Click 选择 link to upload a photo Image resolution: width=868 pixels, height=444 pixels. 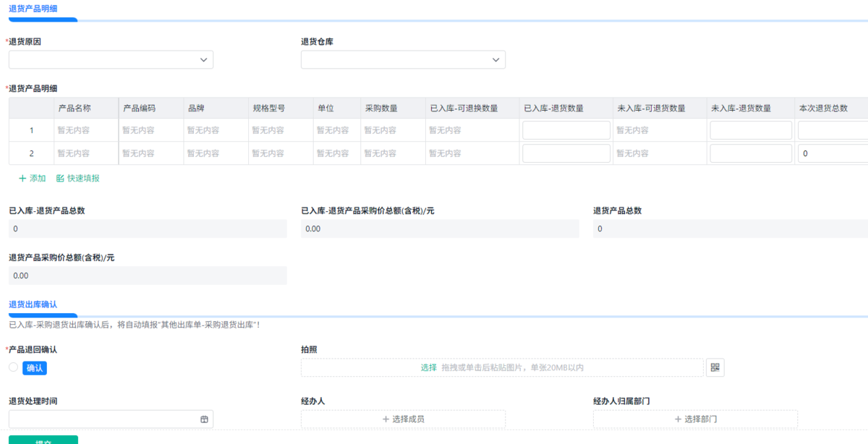429,367
